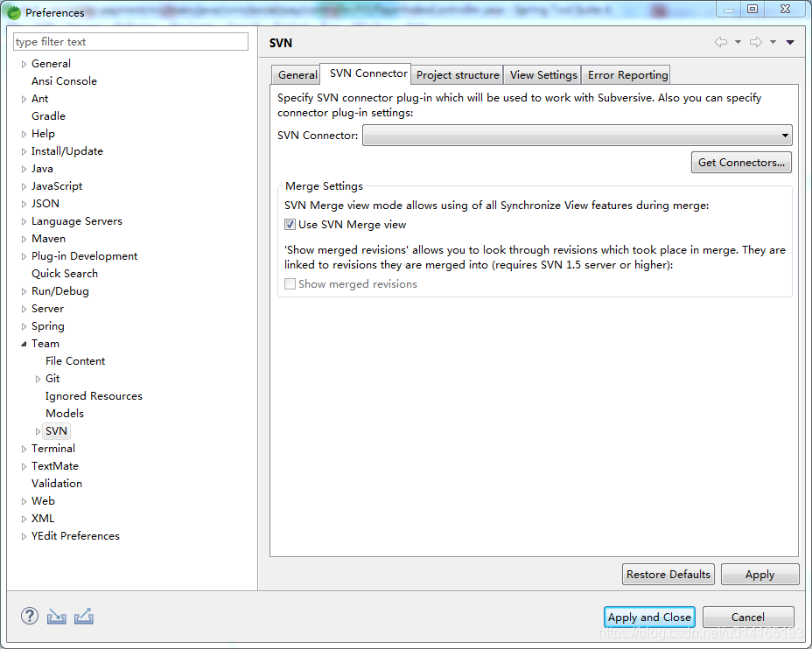The width and height of the screenshot is (812, 649).
Task: Expand the Terminal tree node
Action: click(24, 449)
